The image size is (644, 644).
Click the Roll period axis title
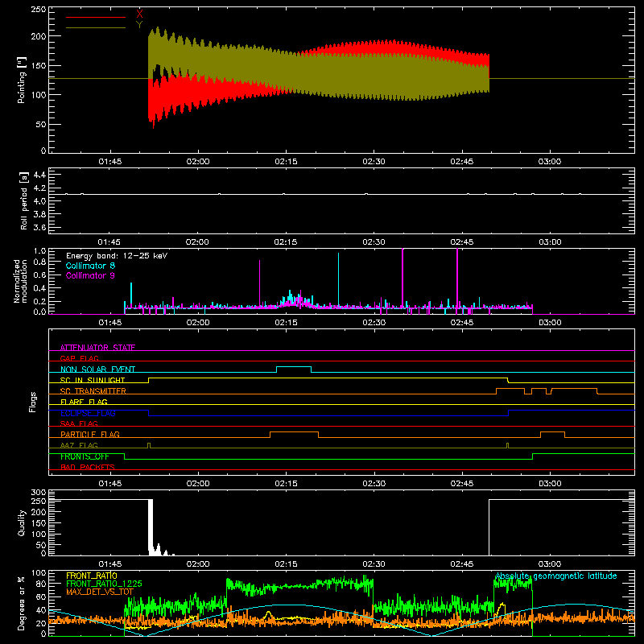point(23,201)
